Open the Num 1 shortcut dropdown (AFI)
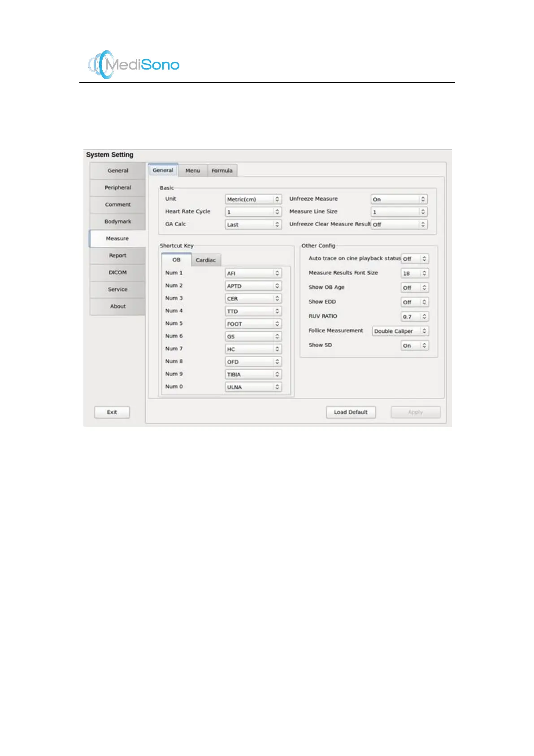The image size is (534, 756). pos(253,273)
